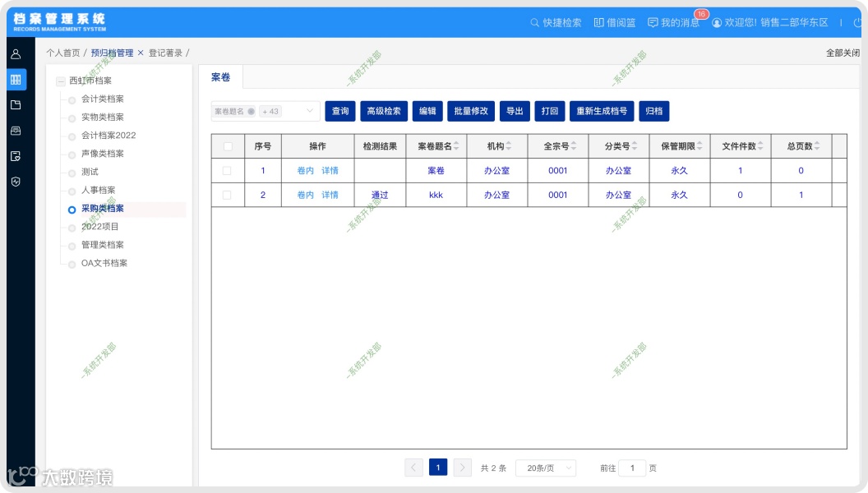The width and height of the screenshot is (868, 493).
Task: Click the 重新生成档号 button
Action: click(x=602, y=111)
